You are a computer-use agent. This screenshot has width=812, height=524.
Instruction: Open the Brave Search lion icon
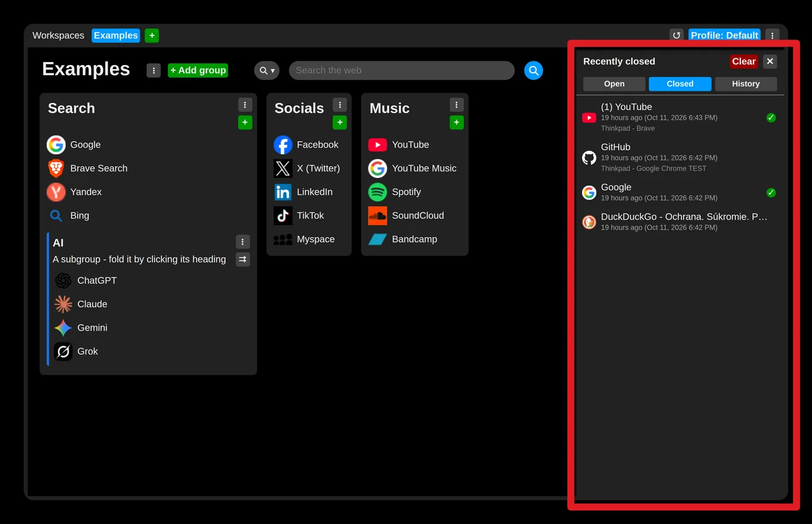[x=56, y=168]
